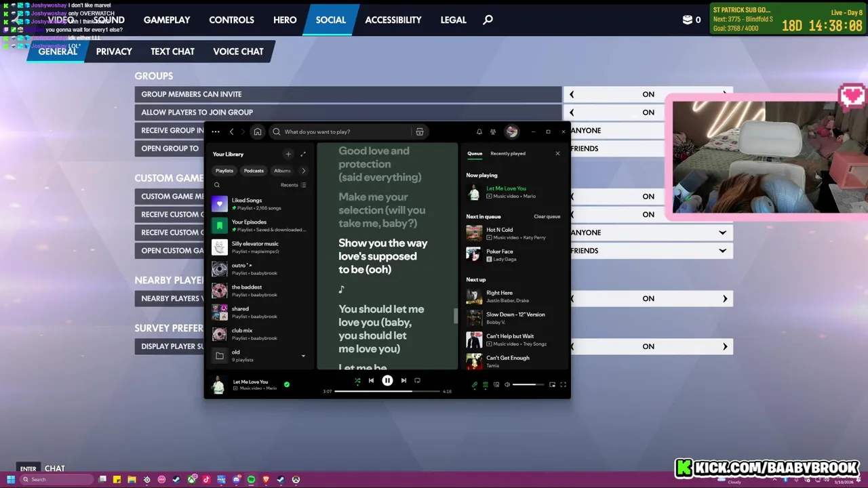Open connect to a device icon
Screen dimensions: 868x488
[x=496, y=384]
